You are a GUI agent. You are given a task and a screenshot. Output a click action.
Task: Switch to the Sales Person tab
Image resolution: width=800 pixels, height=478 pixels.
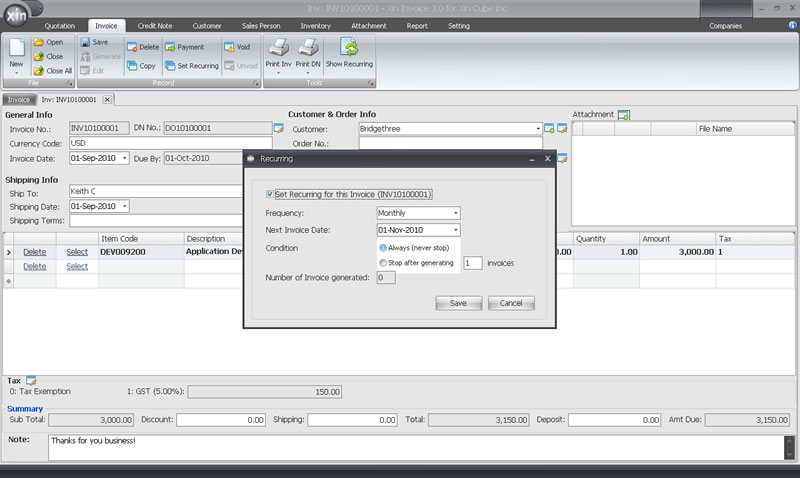click(x=261, y=26)
